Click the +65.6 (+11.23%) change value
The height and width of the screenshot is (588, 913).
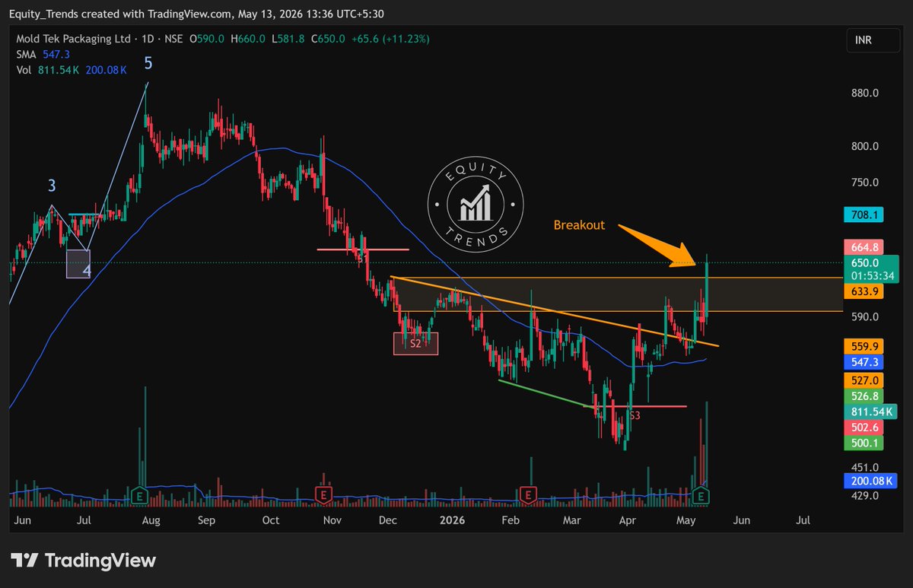coord(391,39)
